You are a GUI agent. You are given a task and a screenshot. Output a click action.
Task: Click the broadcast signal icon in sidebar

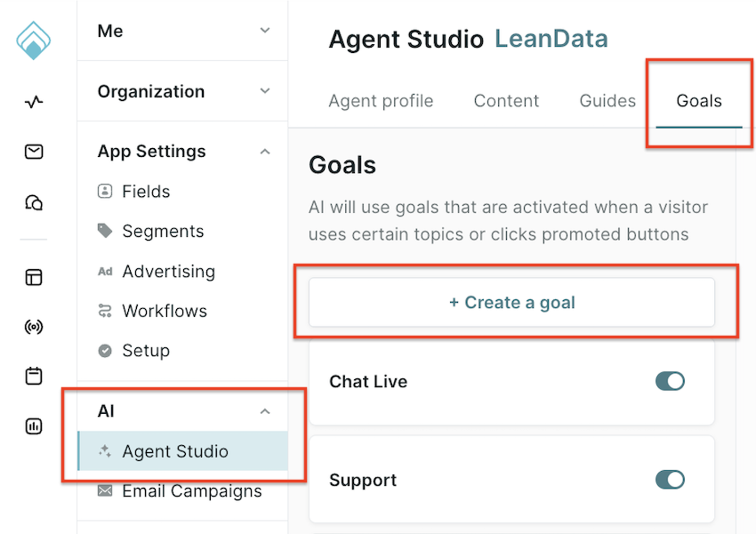tap(34, 327)
